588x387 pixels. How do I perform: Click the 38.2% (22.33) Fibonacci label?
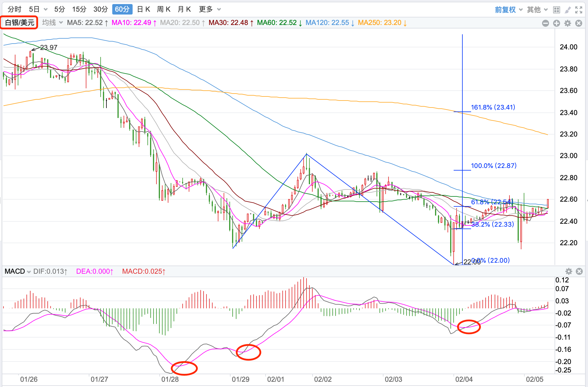click(x=493, y=224)
